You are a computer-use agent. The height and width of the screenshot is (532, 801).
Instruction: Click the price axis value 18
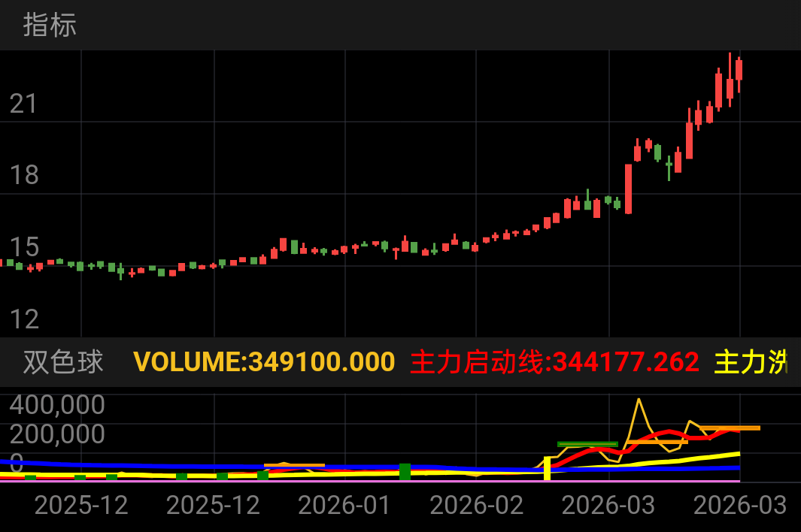click(25, 176)
